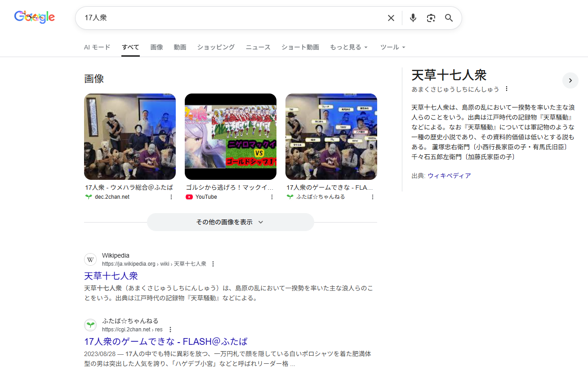Expand その他の画像を表示 to show more images
This screenshot has height=379, width=588.
coord(230,222)
